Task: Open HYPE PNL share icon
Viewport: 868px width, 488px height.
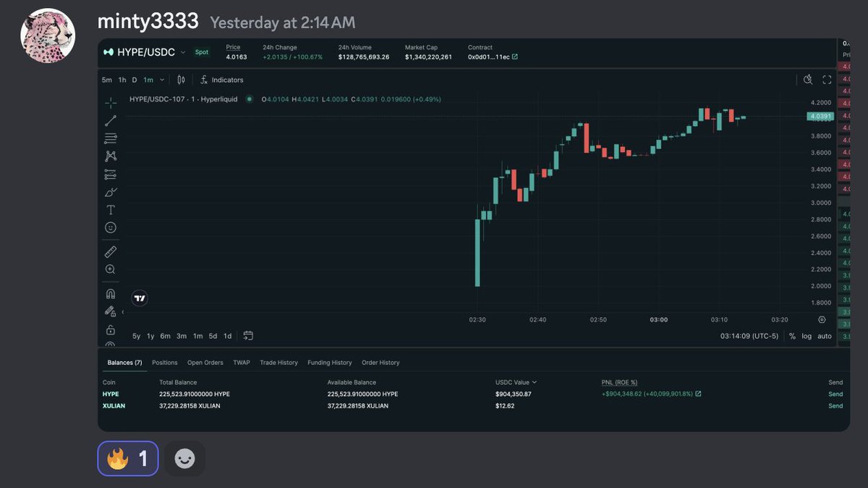Action: (698, 394)
